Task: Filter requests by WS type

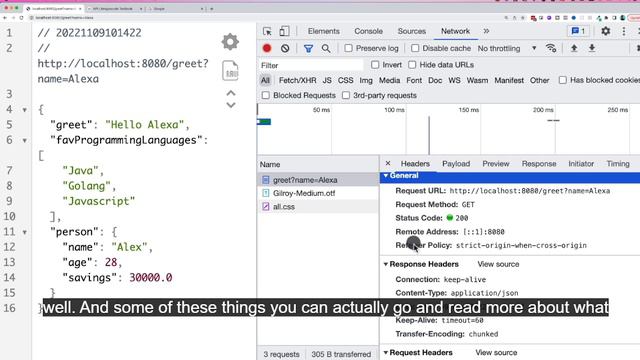Action: click(x=454, y=80)
